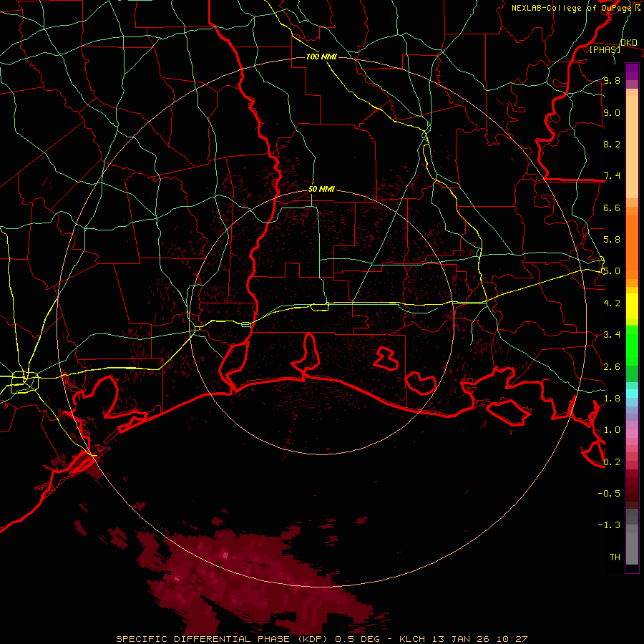The image size is (644, 644).
Task: Click the -1.3 value on color scale
Action: (609, 525)
